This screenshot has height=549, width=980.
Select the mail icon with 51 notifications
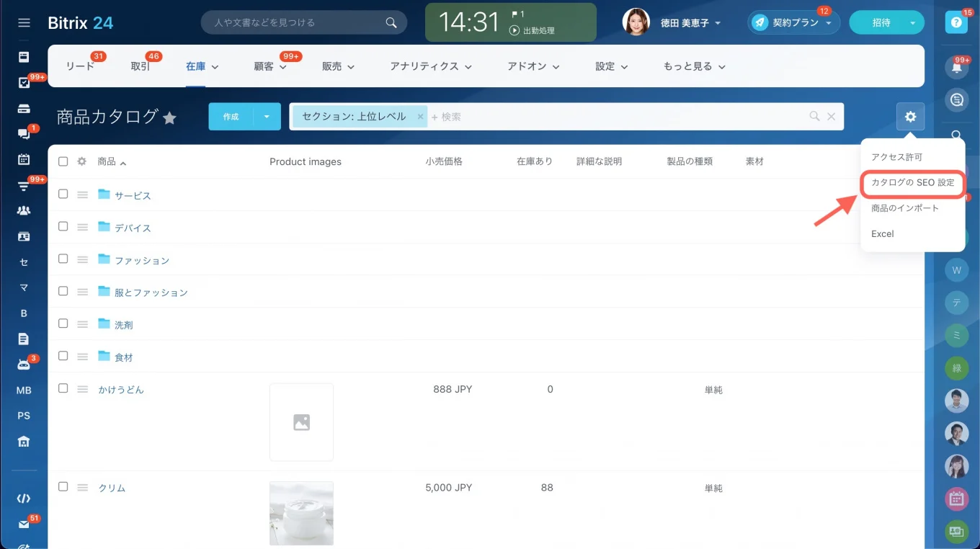click(24, 524)
